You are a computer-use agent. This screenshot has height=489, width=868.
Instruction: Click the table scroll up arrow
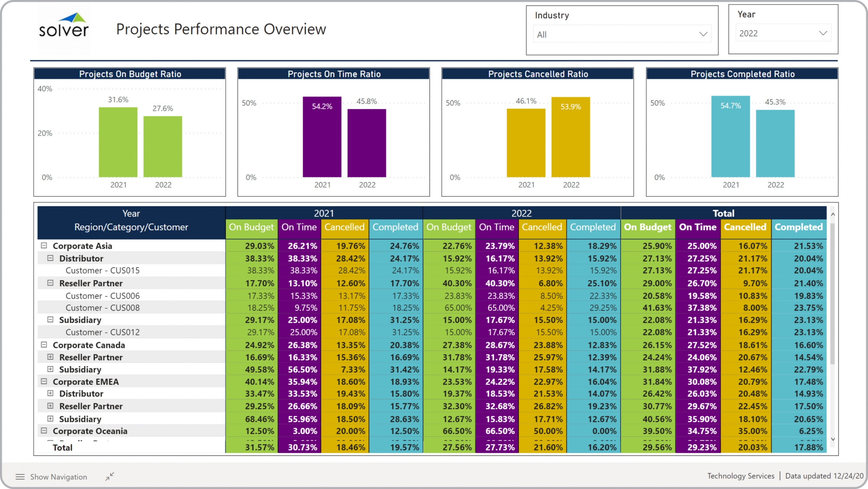tap(833, 214)
